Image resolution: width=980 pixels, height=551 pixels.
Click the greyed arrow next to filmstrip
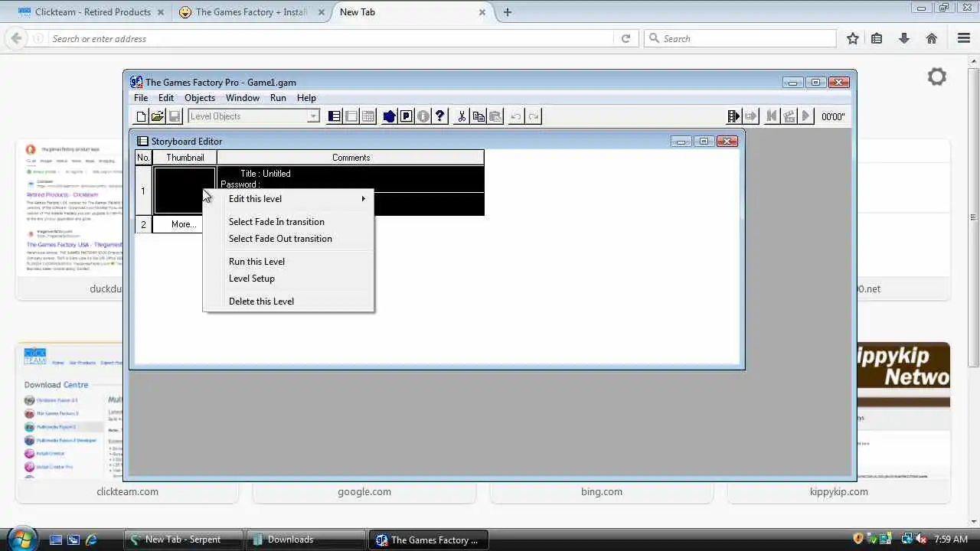(751, 116)
